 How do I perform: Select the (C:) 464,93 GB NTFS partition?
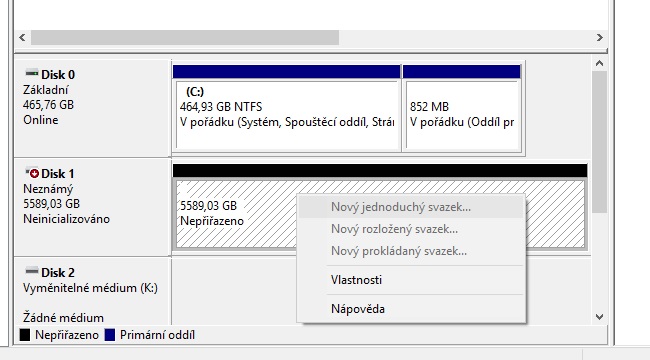[287, 109]
